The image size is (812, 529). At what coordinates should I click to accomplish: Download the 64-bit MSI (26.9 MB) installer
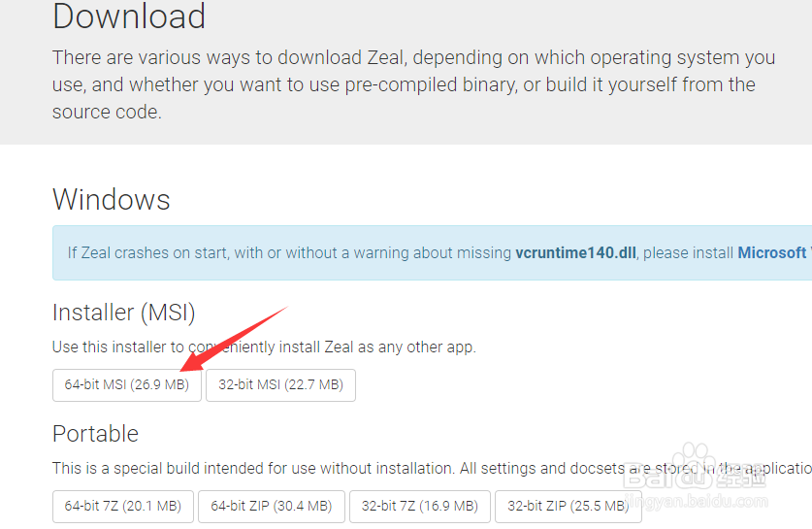coord(127,385)
